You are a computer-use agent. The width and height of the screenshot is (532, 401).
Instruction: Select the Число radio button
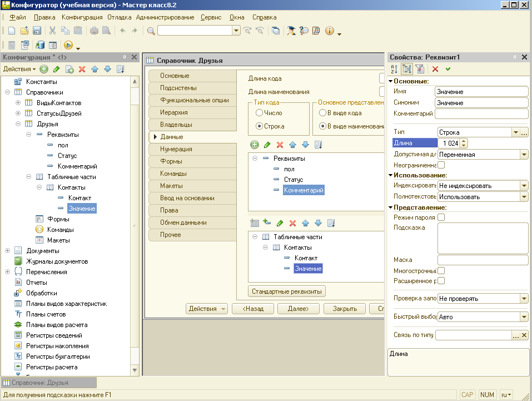coord(260,113)
